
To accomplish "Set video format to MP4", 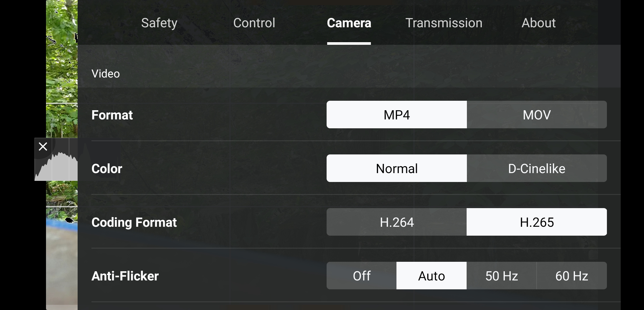I will 397,115.
